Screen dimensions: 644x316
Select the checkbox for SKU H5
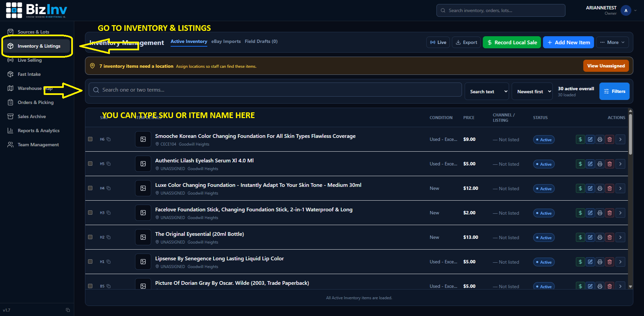(x=90, y=163)
